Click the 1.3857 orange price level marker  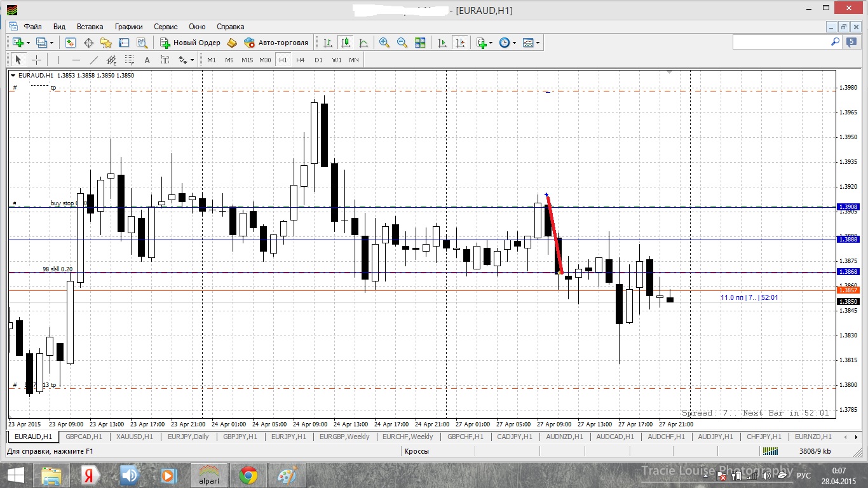click(x=848, y=290)
